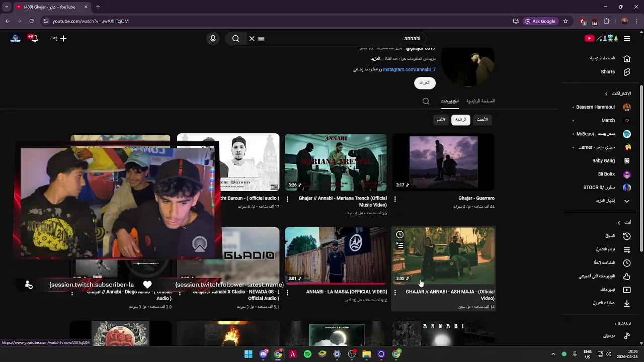644x362 pixels.
Task: Open Downloads sidebar icon
Action: pos(627,303)
